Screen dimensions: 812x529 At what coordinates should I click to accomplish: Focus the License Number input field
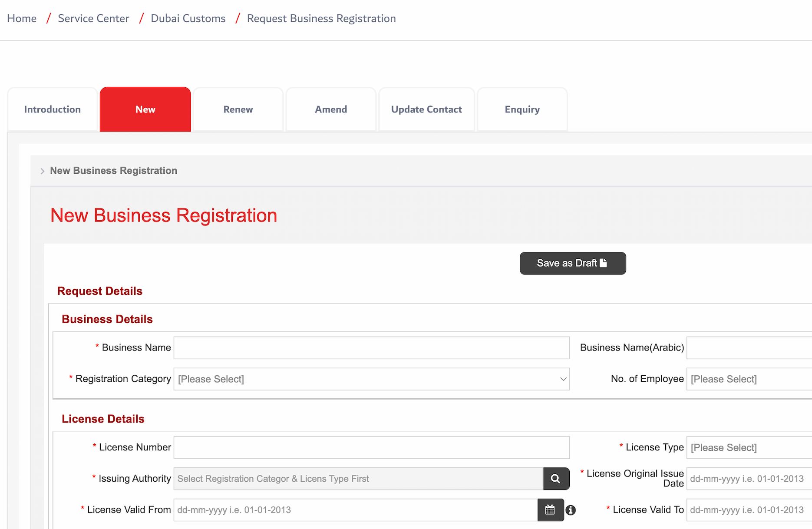(372, 448)
